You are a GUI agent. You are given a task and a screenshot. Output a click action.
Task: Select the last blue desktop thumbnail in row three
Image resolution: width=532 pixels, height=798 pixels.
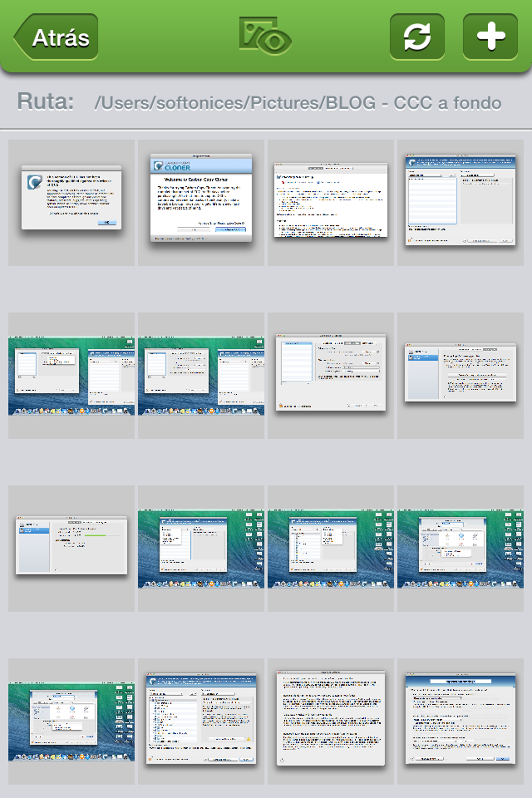(462, 545)
